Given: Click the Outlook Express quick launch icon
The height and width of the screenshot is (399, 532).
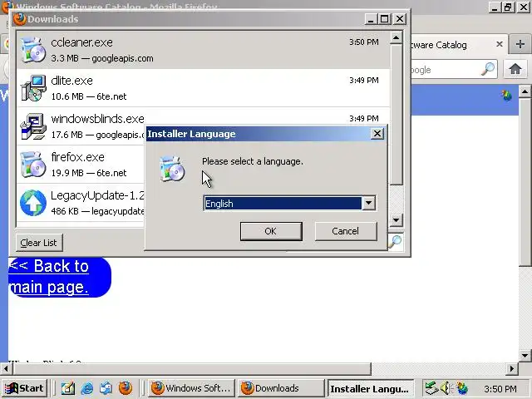Looking at the screenshot, I should pos(106,388).
